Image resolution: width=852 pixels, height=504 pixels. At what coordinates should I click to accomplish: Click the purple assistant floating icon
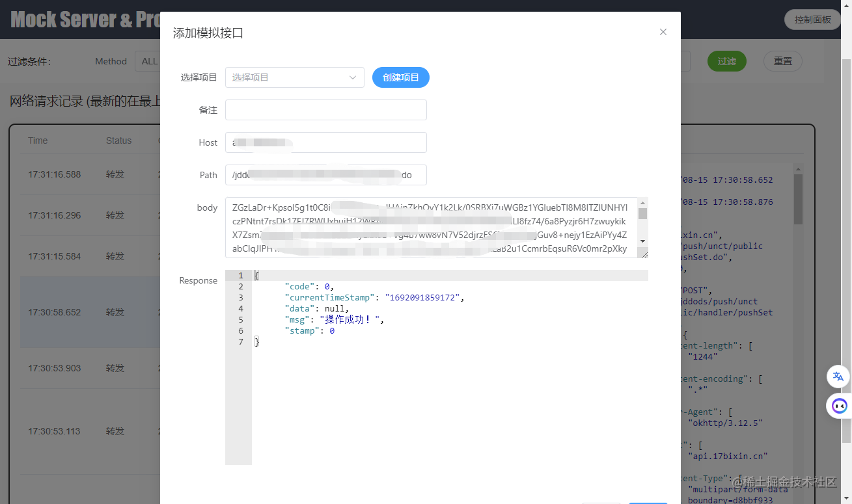click(x=838, y=406)
